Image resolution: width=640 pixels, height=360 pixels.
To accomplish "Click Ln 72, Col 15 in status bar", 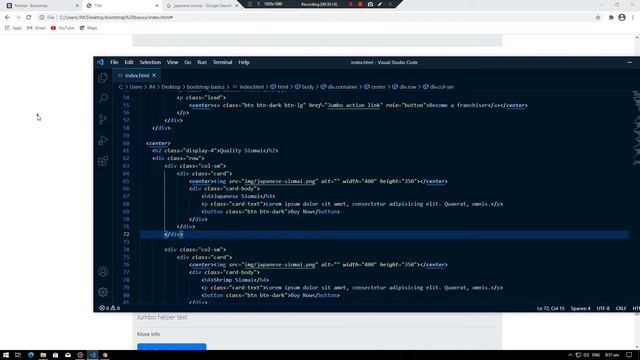I will pyautogui.click(x=551, y=308).
